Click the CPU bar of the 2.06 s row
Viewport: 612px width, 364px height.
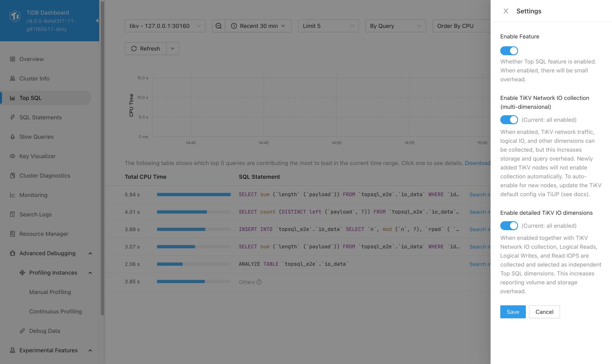coord(194,264)
